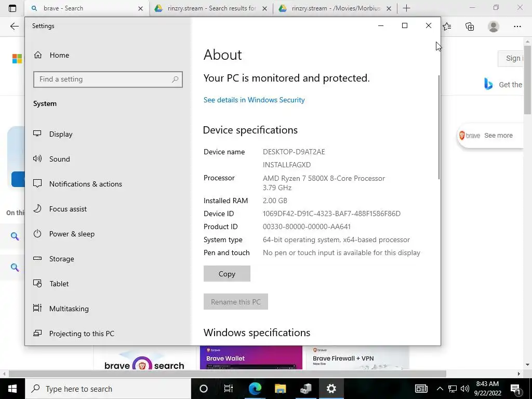Open See details in Windows Security link
This screenshot has height=399, width=532.
pos(254,100)
